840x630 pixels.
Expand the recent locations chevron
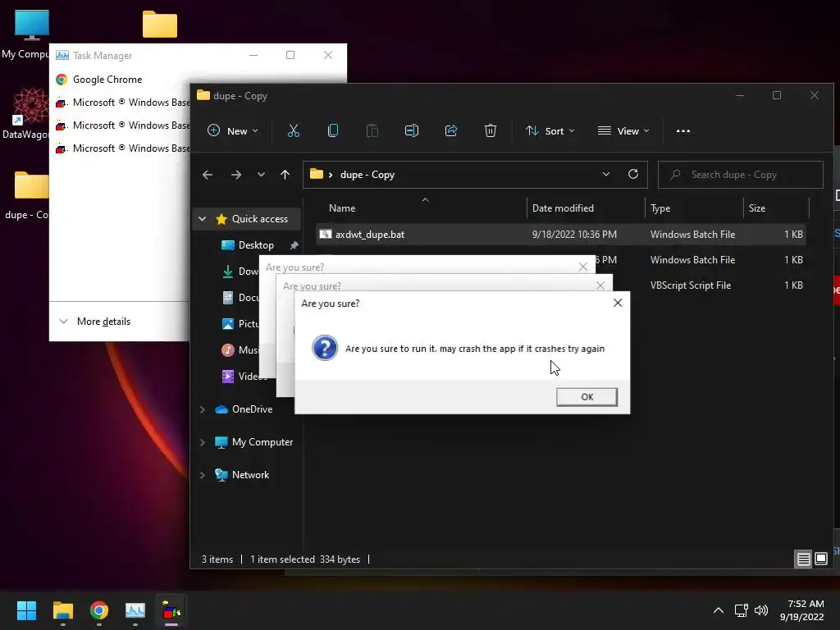(261, 175)
